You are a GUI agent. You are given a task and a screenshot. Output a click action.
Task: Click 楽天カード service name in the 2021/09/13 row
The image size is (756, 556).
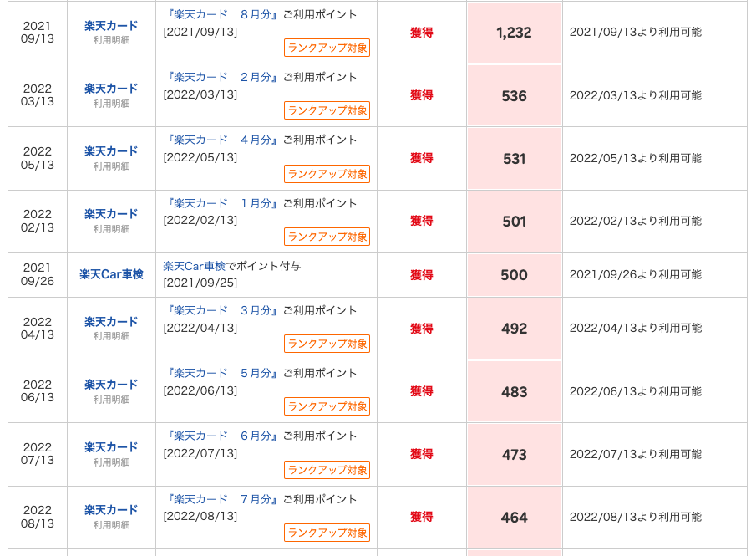[x=111, y=26]
